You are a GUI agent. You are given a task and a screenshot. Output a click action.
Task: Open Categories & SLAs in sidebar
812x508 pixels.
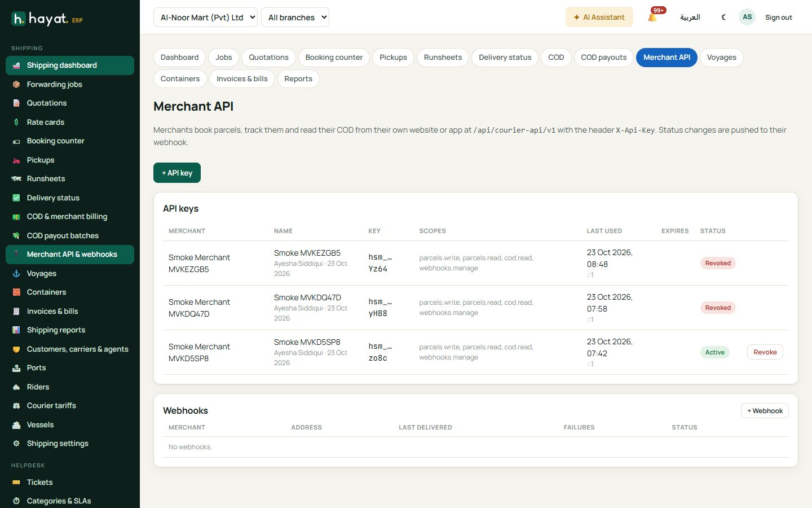70,501
